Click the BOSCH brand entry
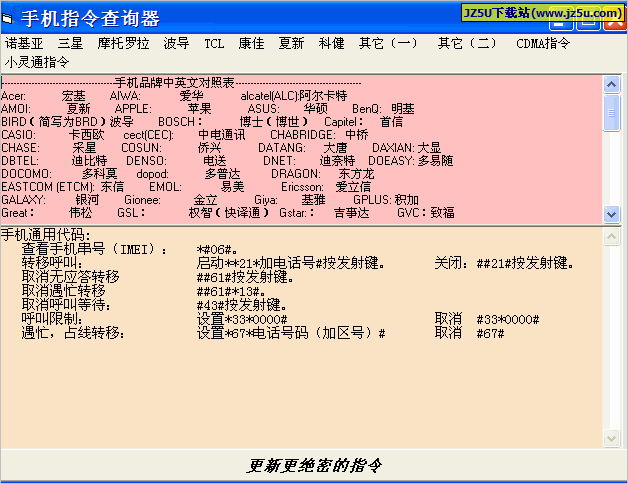This screenshot has width=628, height=484. pos(233,122)
